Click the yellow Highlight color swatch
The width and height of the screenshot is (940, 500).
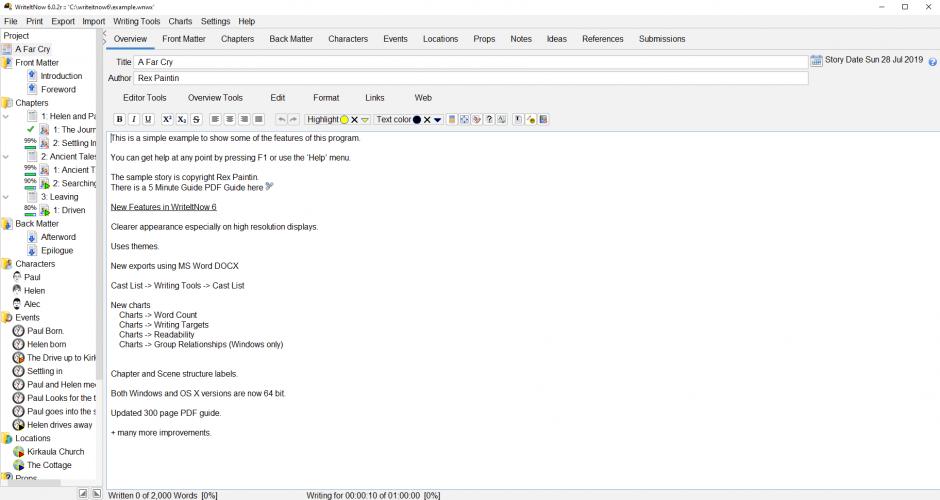(344, 119)
